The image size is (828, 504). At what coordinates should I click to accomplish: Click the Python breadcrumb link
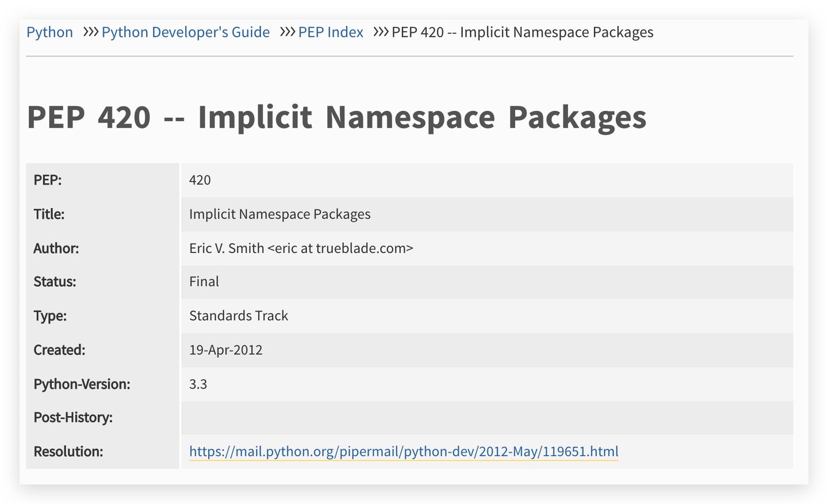click(49, 32)
